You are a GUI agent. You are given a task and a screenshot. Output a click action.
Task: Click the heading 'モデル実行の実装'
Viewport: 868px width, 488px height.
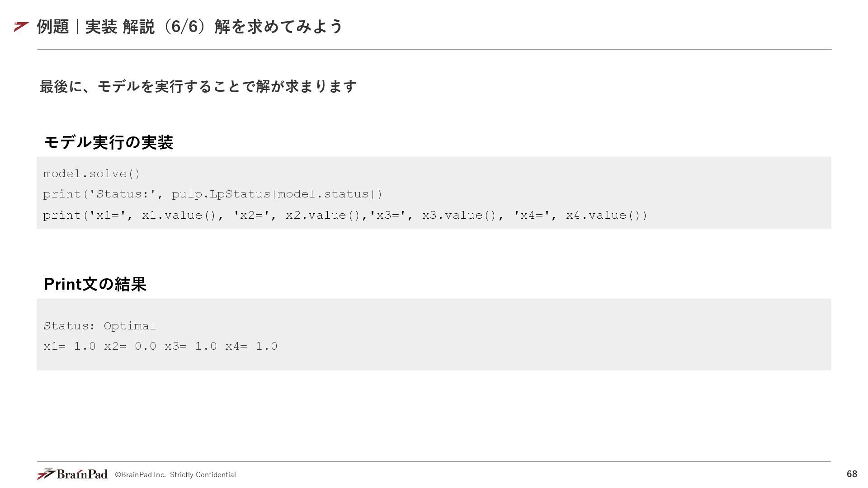tap(108, 142)
